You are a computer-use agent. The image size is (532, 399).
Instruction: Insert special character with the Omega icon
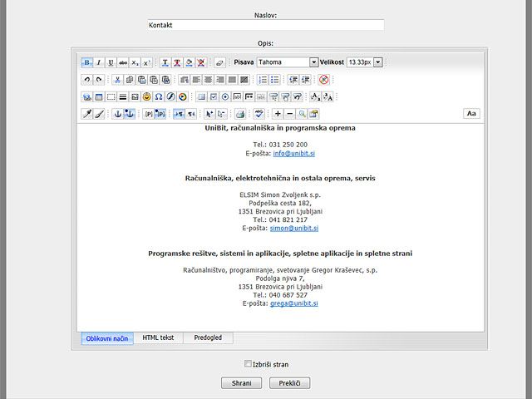point(159,97)
